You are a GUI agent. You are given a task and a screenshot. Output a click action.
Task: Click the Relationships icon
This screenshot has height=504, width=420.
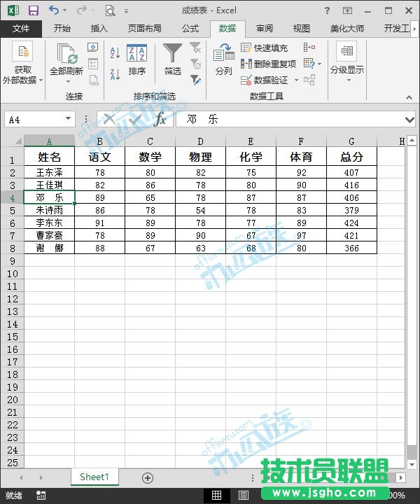point(309,80)
